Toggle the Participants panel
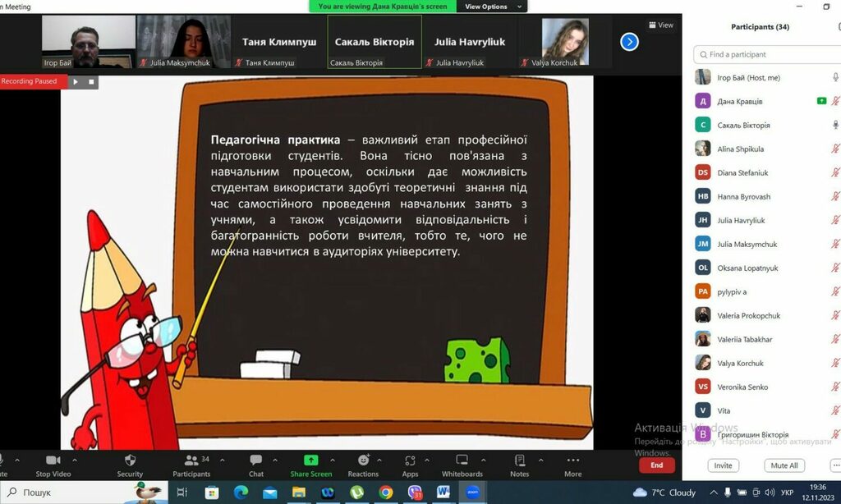 point(191,460)
